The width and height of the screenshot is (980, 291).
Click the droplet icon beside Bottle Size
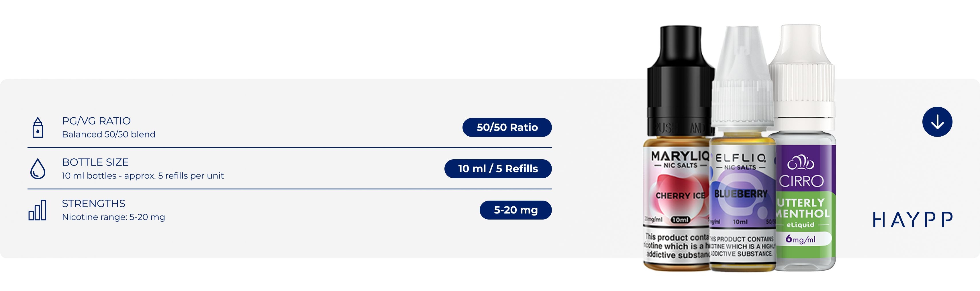(38, 169)
